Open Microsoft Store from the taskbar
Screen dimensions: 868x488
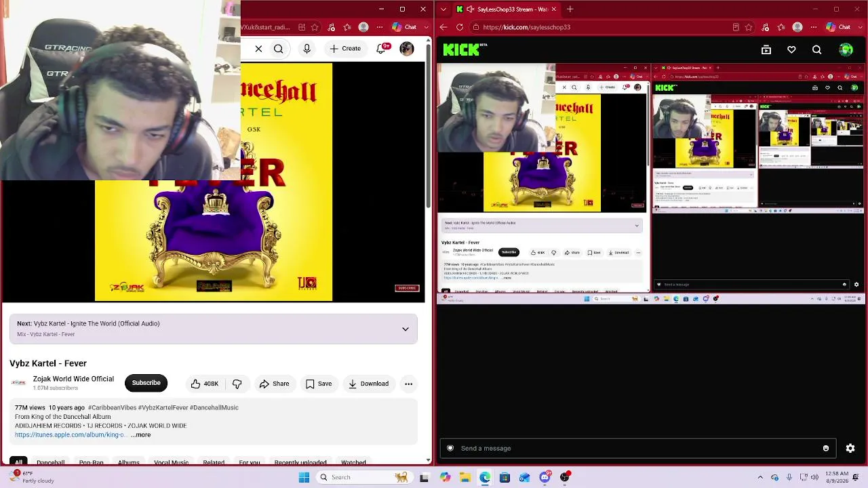505,477
